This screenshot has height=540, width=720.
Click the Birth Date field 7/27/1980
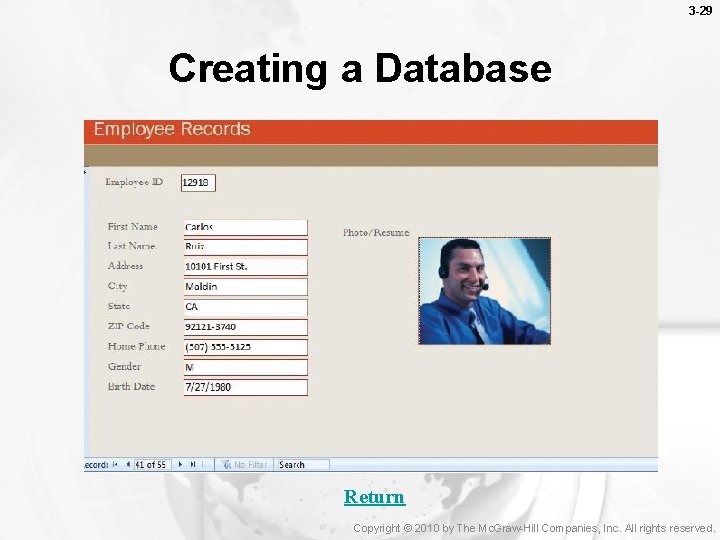coord(246,388)
